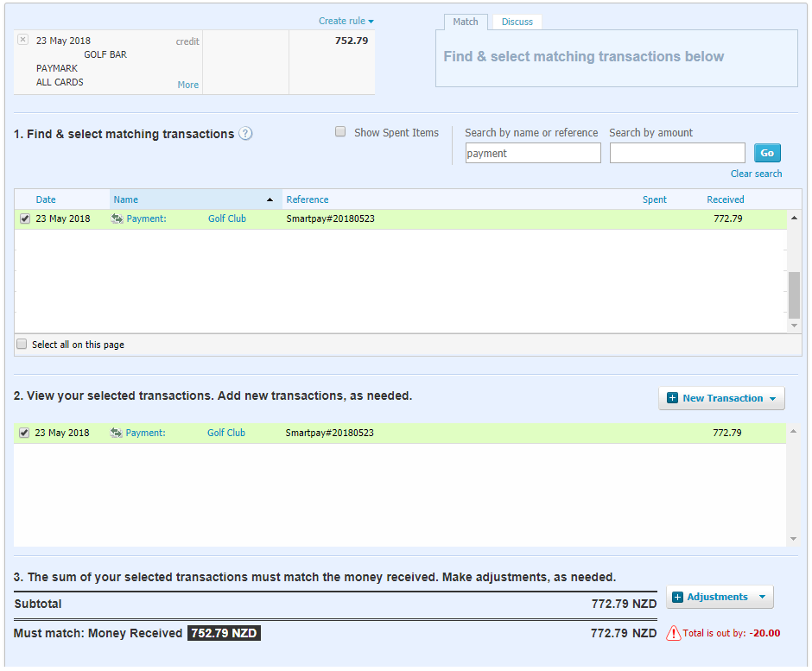The width and height of the screenshot is (812, 671).
Task: Click the help question mark icon
Action: point(245,134)
